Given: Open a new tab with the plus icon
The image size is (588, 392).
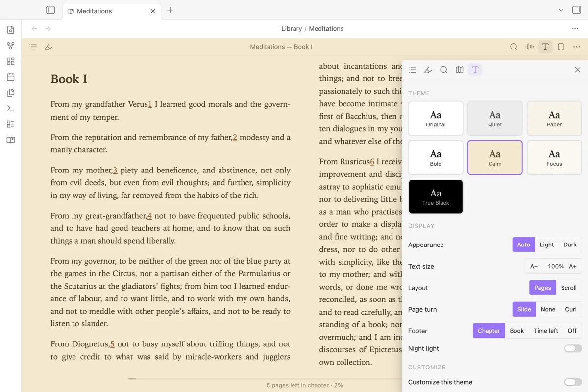Looking at the screenshot, I should tap(170, 10).
